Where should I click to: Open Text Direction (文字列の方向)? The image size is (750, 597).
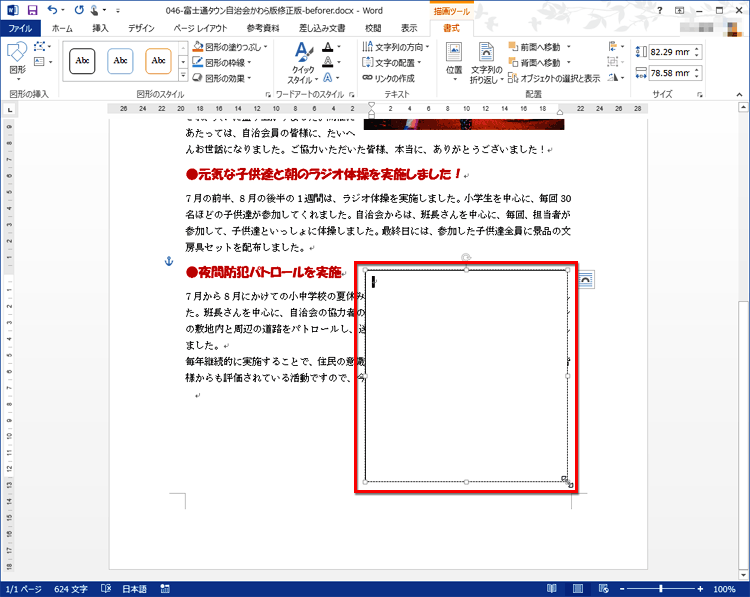coord(396,47)
